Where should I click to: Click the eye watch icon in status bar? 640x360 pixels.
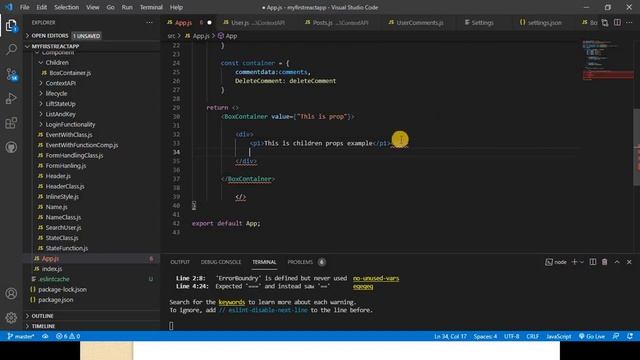tap(45, 336)
